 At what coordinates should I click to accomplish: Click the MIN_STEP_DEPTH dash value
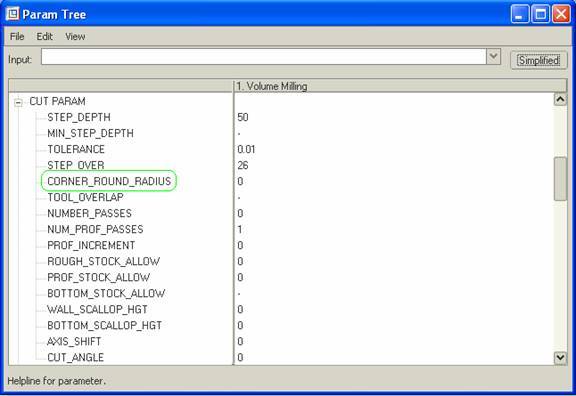239,134
